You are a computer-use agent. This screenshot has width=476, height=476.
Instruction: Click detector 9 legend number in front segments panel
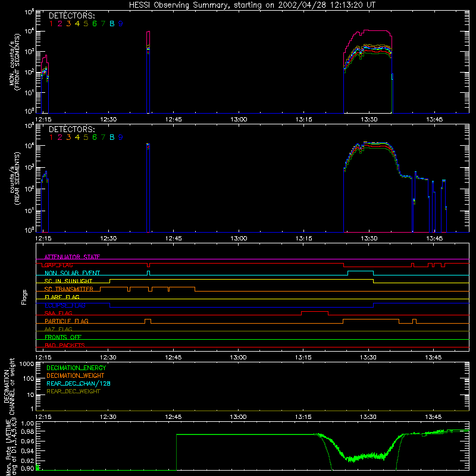(x=121, y=24)
